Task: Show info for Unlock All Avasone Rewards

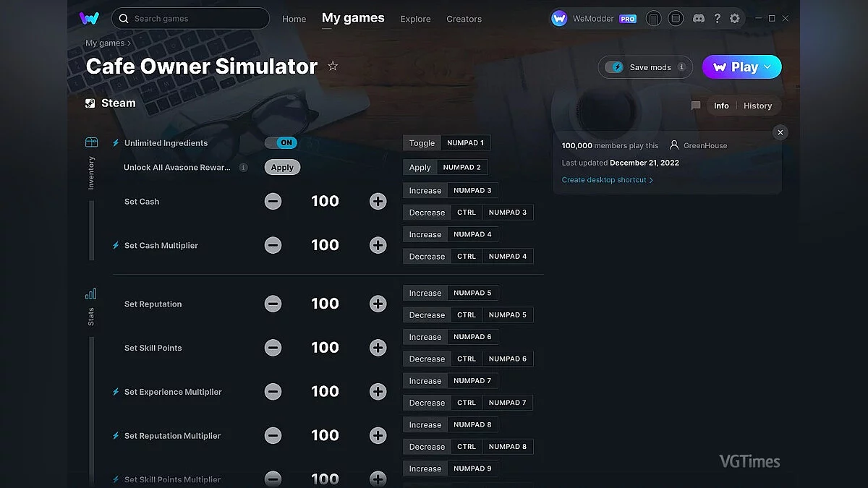Action: pos(244,167)
